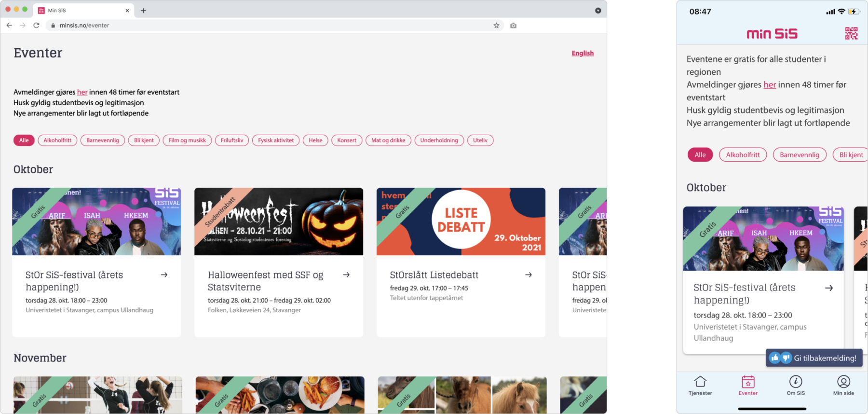Click the 'November' section heading
The image size is (868, 414).
click(x=40, y=358)
